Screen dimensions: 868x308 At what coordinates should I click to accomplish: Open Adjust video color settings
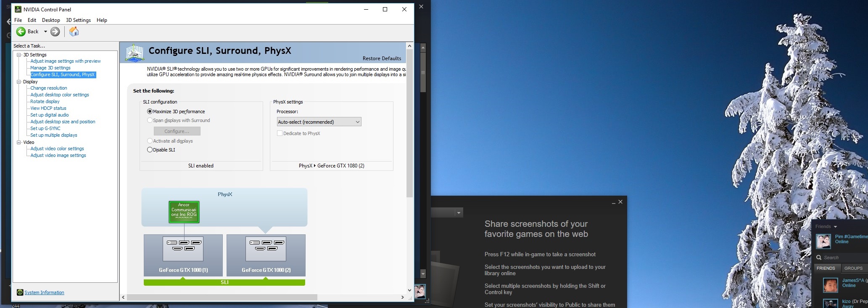(x=57, y=149)
